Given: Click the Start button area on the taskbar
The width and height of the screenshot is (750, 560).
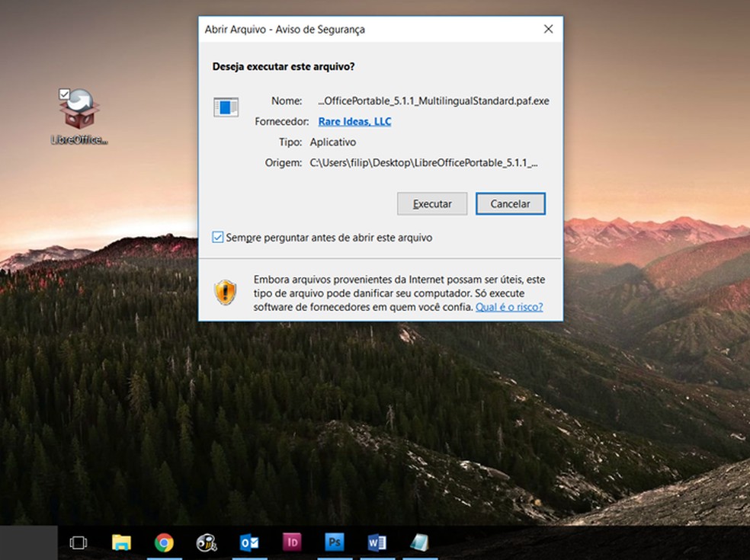Looking at the screenshot, I should tap(29, 542).
